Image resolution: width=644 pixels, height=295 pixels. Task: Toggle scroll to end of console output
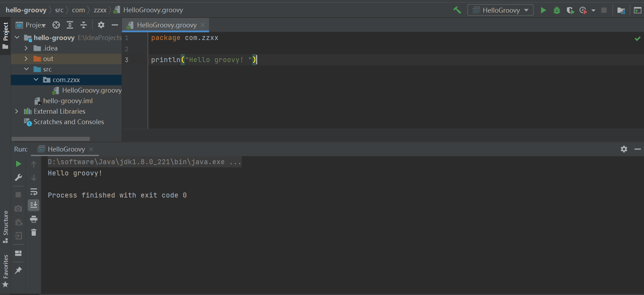click(34, 205)
